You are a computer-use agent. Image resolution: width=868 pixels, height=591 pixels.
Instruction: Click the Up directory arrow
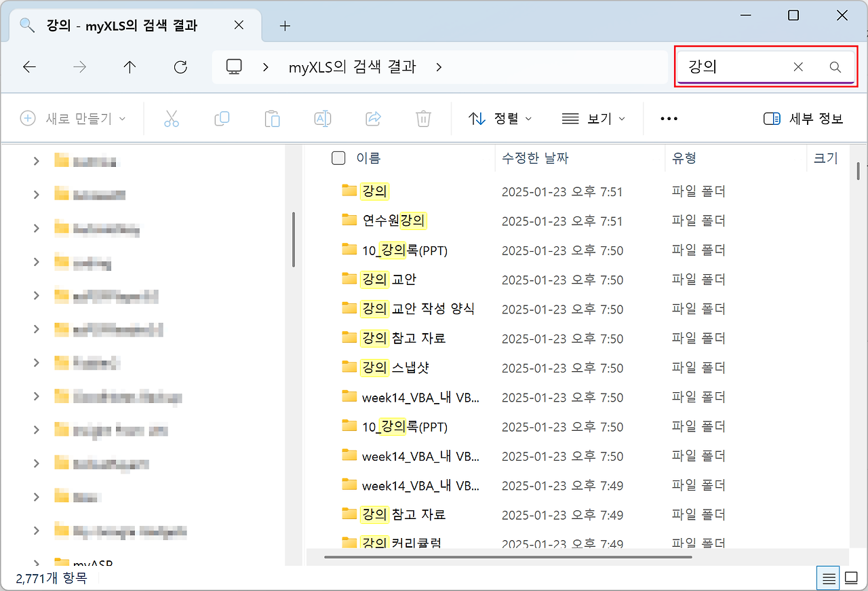(130, 67)
